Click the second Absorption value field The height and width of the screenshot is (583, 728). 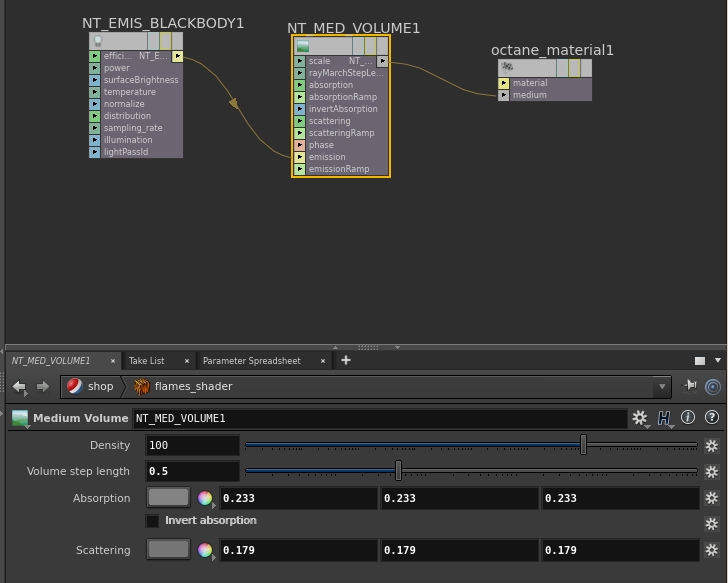(459, 498)
